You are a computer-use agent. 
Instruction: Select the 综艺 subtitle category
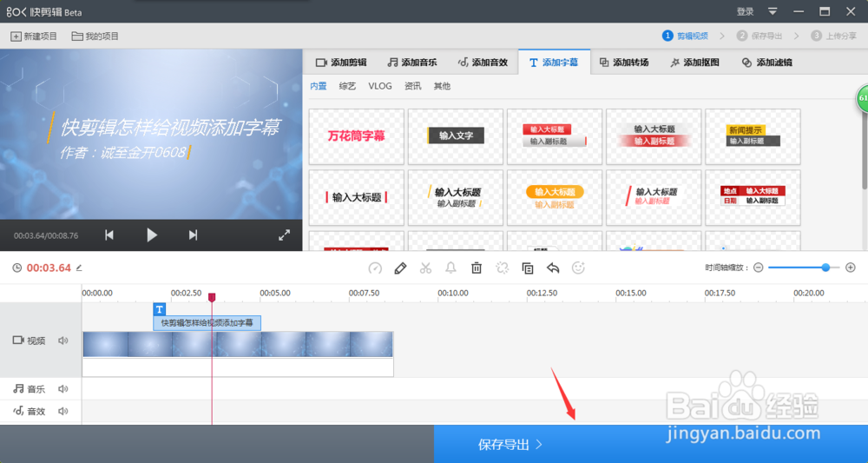point(347,86)
